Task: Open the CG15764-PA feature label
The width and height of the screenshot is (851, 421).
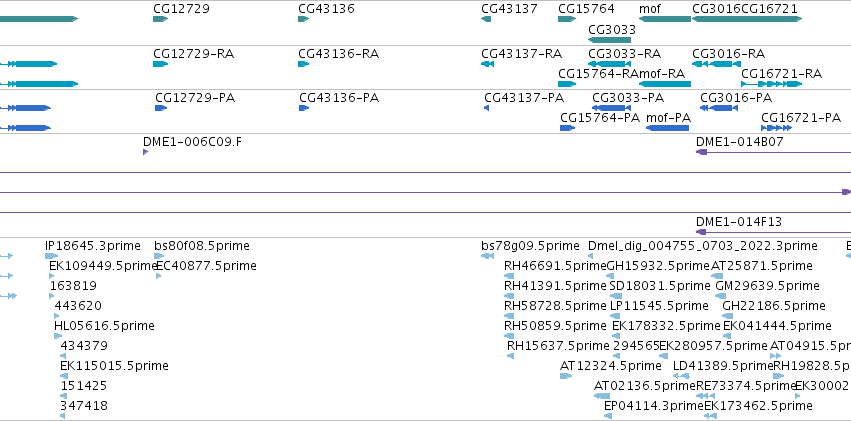Action: pos(600,118)
